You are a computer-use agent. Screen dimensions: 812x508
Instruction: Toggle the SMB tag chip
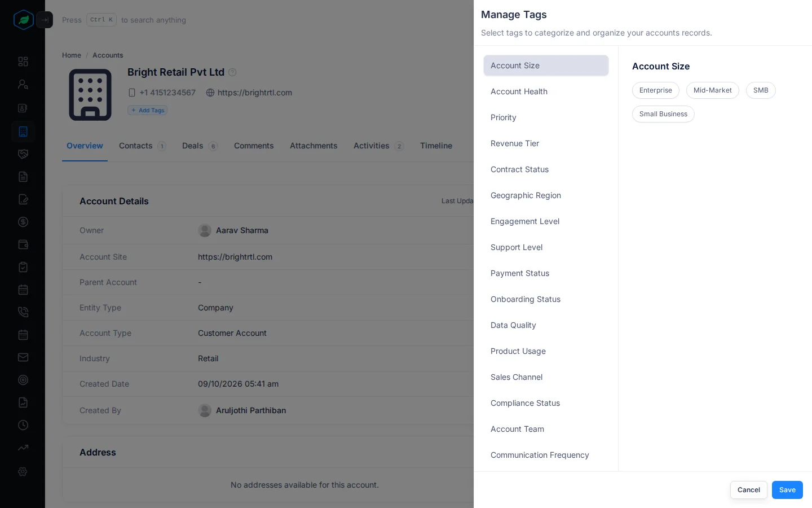pos(761,90)
